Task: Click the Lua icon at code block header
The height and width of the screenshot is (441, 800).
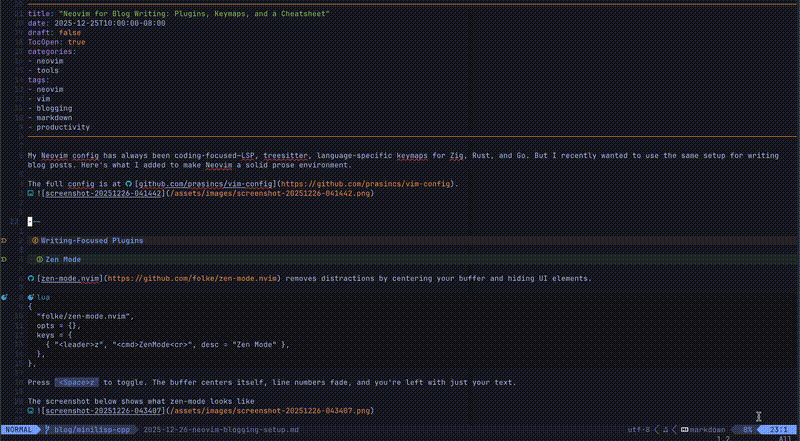Action: click(31, 297)
